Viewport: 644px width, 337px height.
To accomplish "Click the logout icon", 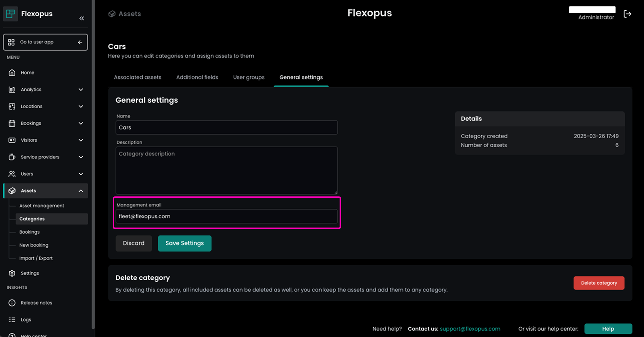I will [627, 14].
